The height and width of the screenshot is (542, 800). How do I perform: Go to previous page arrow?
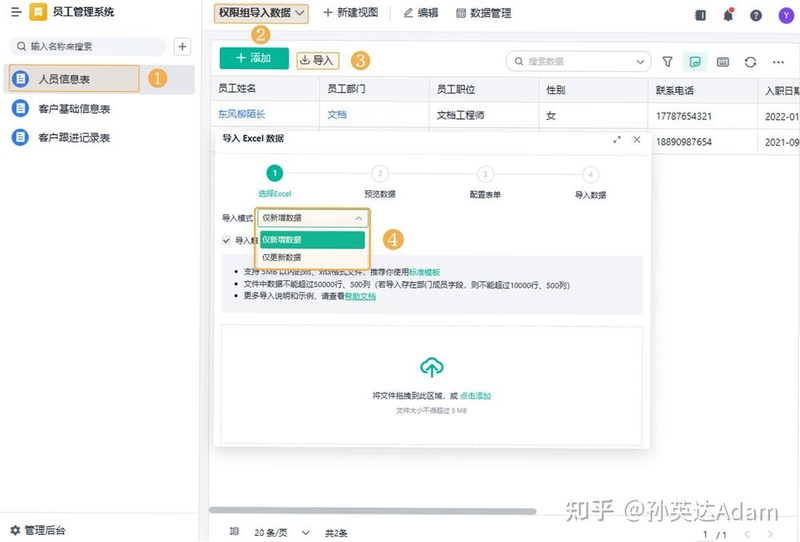[747, 534]
